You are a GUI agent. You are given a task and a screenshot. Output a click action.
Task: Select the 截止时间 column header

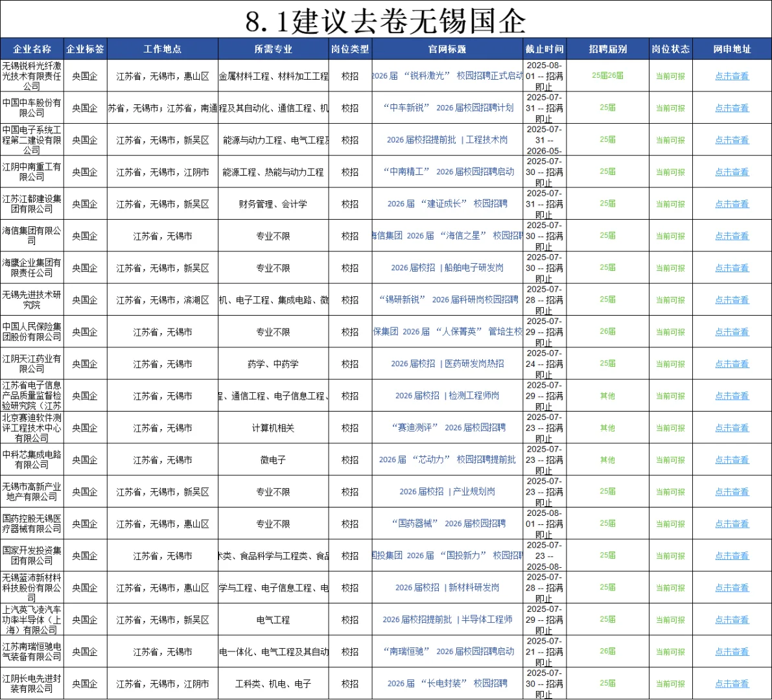(544, 49)
